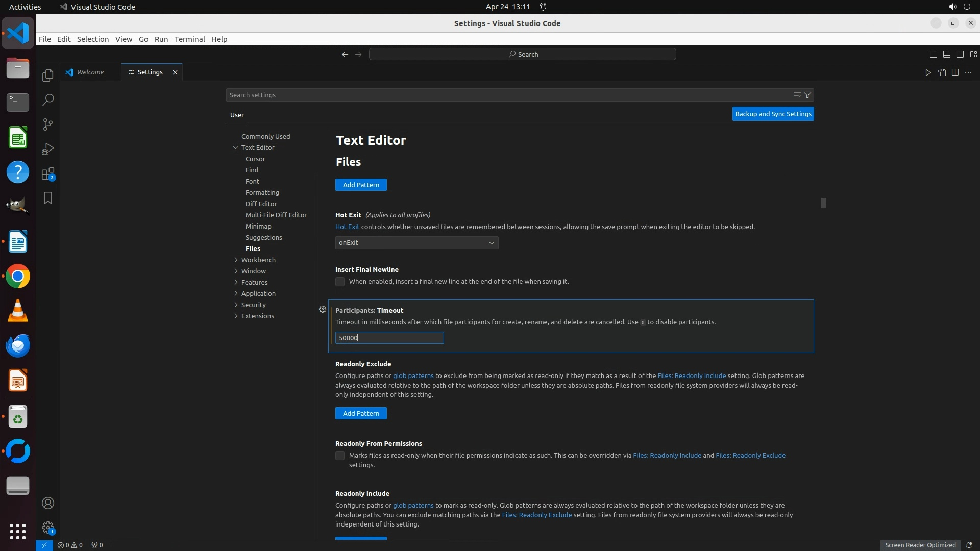Open the Extensions view icon
Screen dimensions: 980x551
[x=47, y=174]
